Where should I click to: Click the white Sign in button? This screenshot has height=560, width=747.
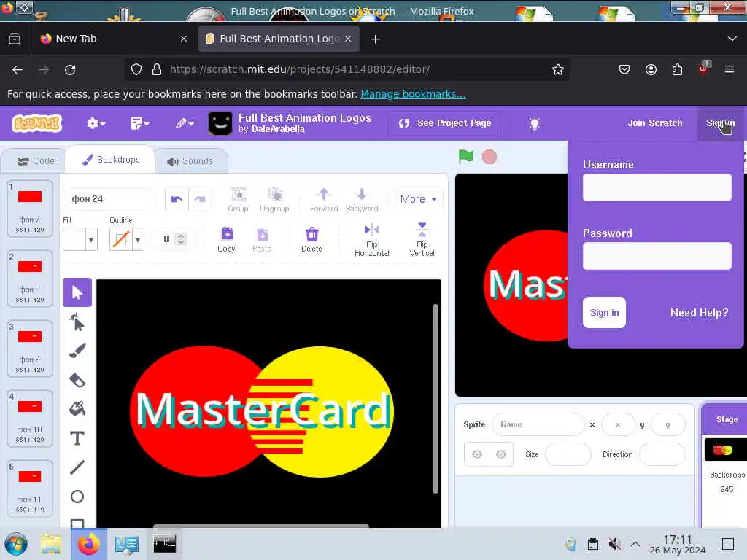(x=604, y=312)
